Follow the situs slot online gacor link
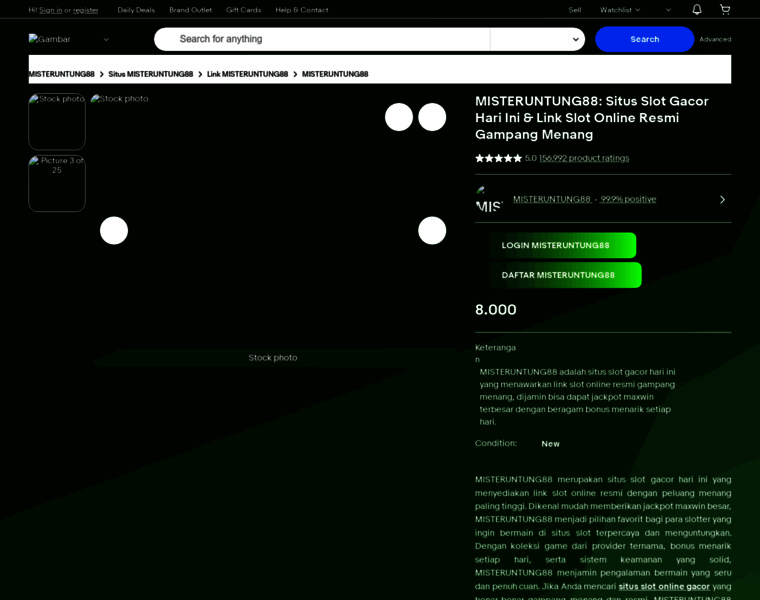The image size is (760, 600). (664, 586)
